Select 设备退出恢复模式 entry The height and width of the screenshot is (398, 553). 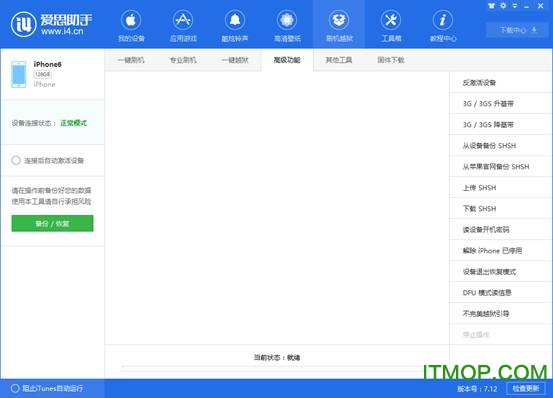[x=500, y=271]
